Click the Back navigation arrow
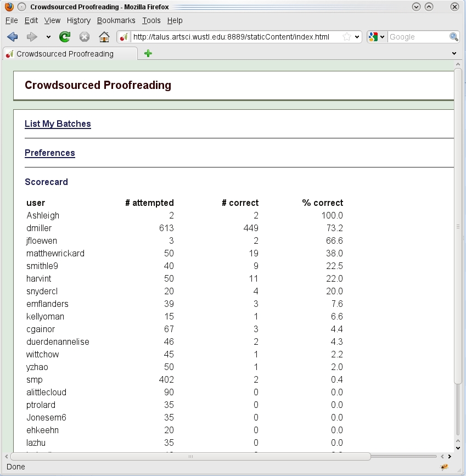Screen dimensions: 466x476 tap(12, 37)
